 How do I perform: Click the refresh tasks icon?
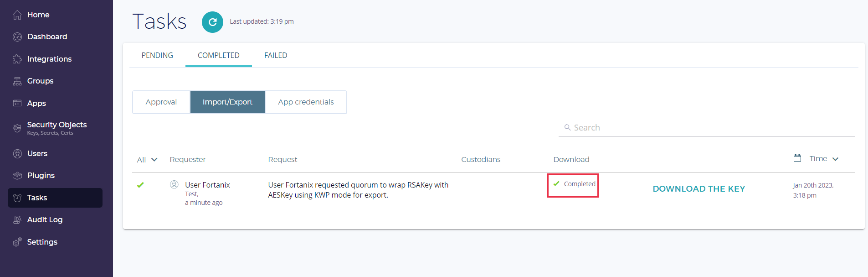[x=212, y=22]
